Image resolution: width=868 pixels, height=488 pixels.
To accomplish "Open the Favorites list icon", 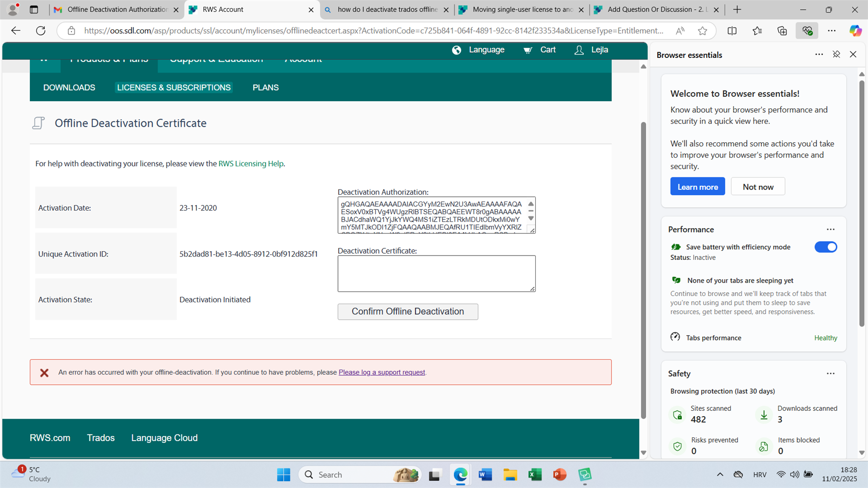I will point(757,31).
